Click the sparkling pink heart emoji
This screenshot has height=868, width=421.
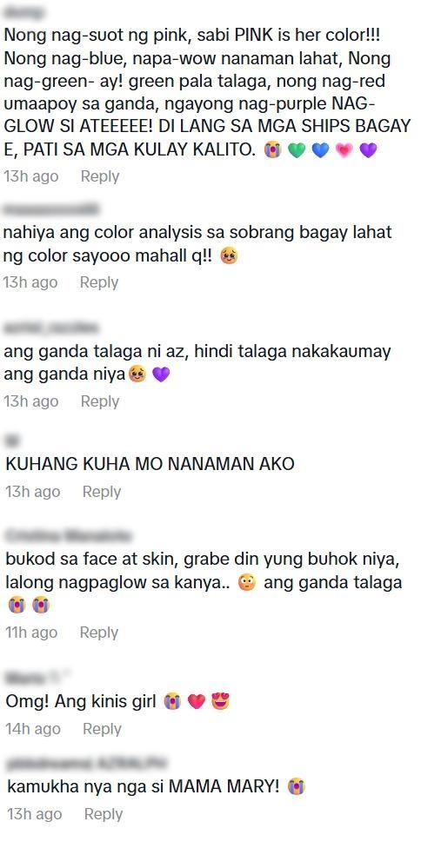[x=344, y=150]
